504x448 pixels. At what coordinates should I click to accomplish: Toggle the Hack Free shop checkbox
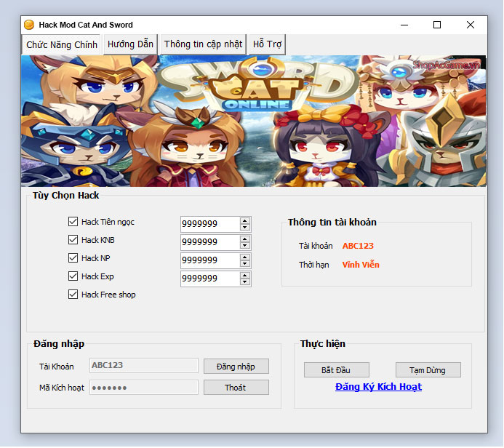[x=73, y=295]
